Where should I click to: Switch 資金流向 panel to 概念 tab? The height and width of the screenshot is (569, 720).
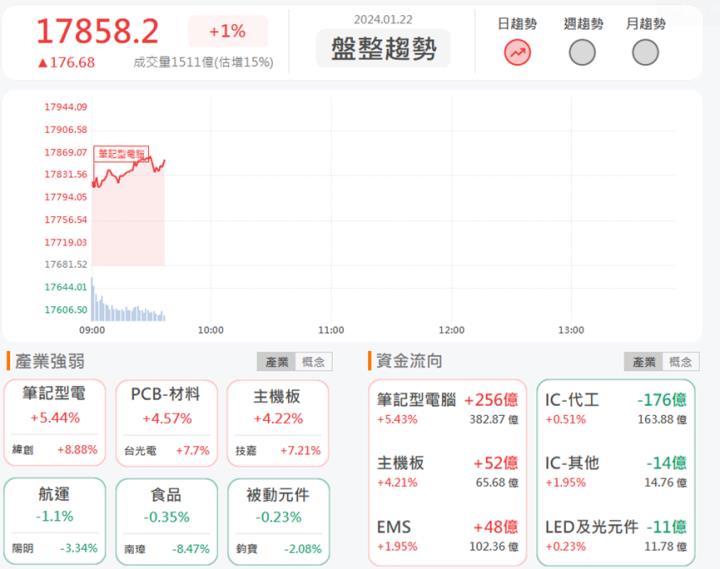click(680, 362)
